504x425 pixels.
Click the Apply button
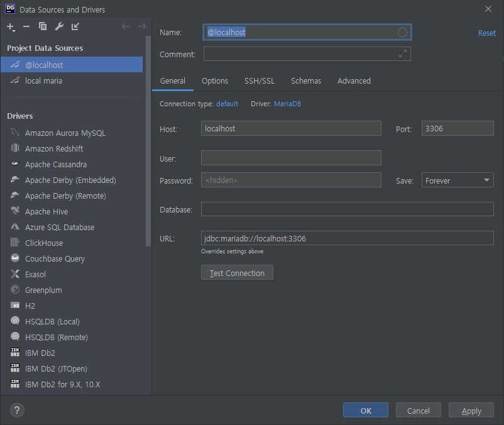click(x=471, y=411)
